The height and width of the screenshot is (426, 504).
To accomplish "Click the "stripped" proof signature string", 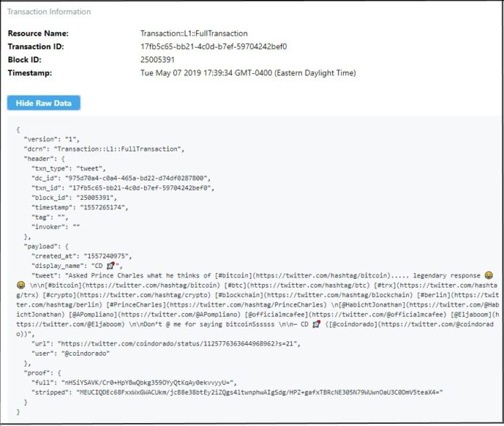I will coord(259,393).
